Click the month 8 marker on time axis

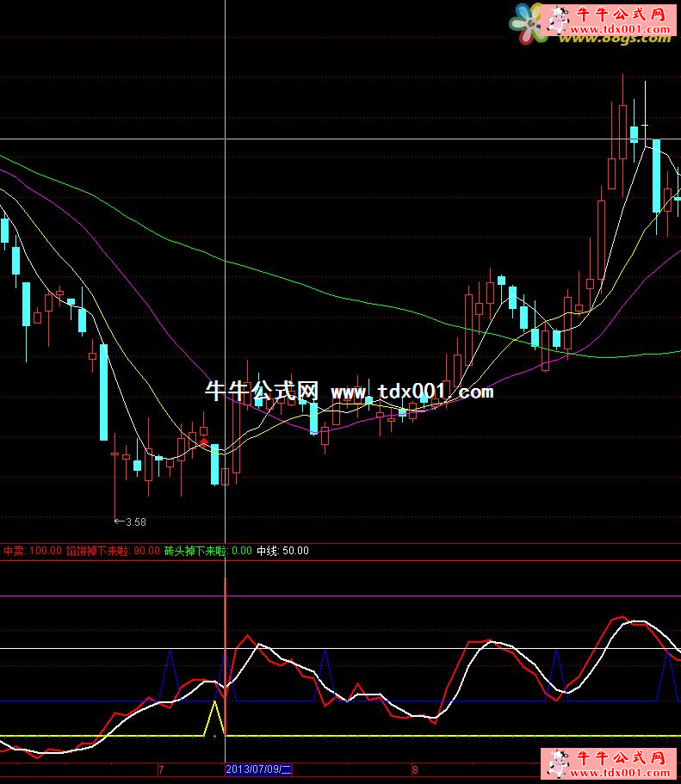(415, 769)
